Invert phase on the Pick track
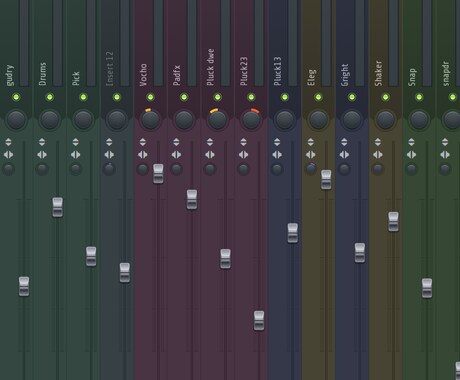460x380 pixels. coord(76,142)
